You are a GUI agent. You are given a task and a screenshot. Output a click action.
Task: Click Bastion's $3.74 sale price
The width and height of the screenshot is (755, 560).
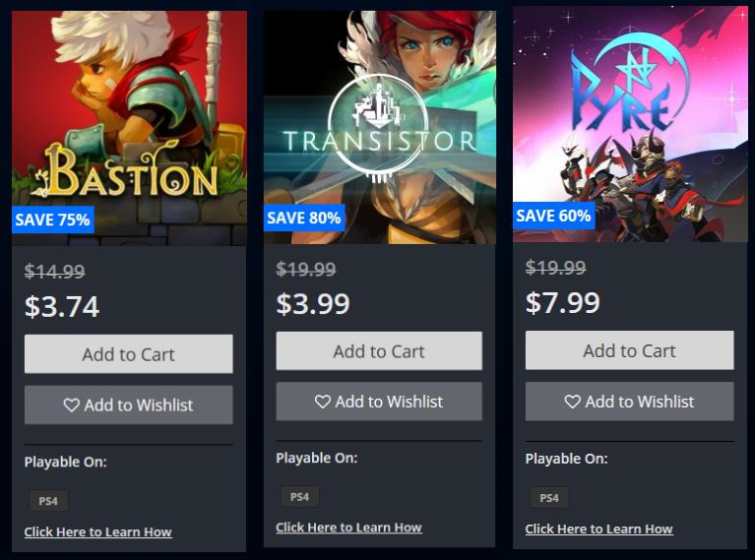[x=62, y=307]
